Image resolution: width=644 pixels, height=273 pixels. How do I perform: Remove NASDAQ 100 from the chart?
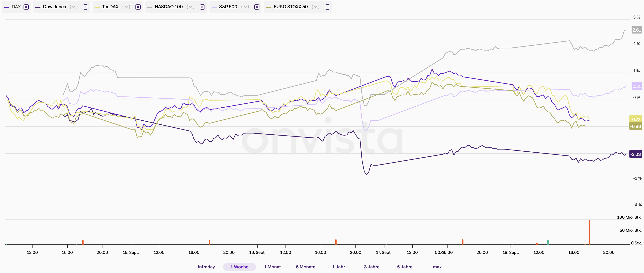click(202, 7)
